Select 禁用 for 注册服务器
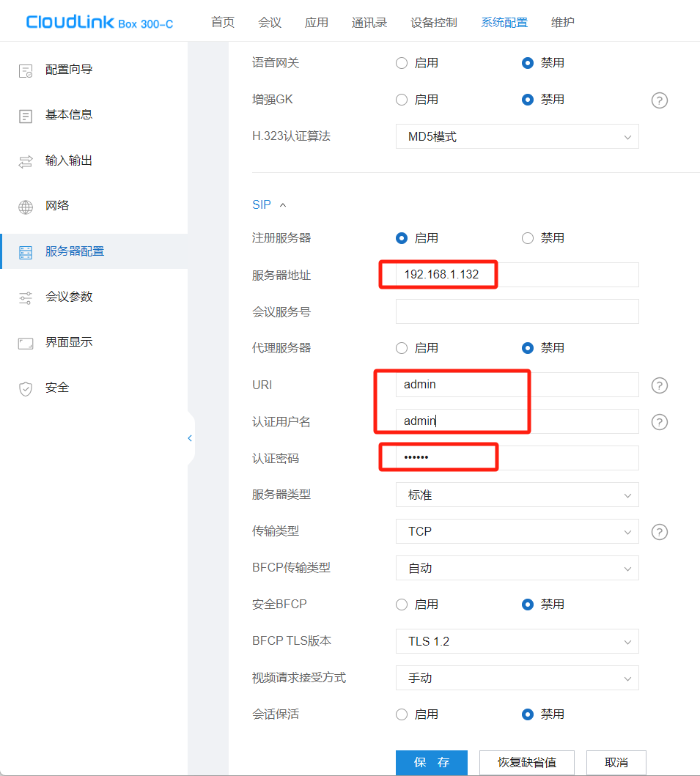Screen dimensions: 700x776 click(528, 239)
